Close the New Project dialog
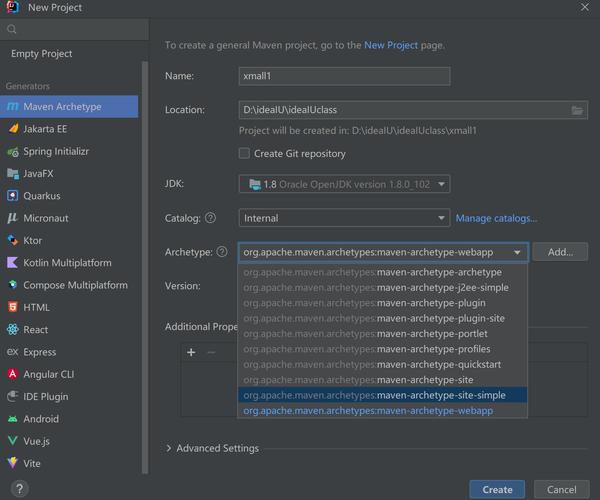Viewport: 600px width, 500px height. 585,7
